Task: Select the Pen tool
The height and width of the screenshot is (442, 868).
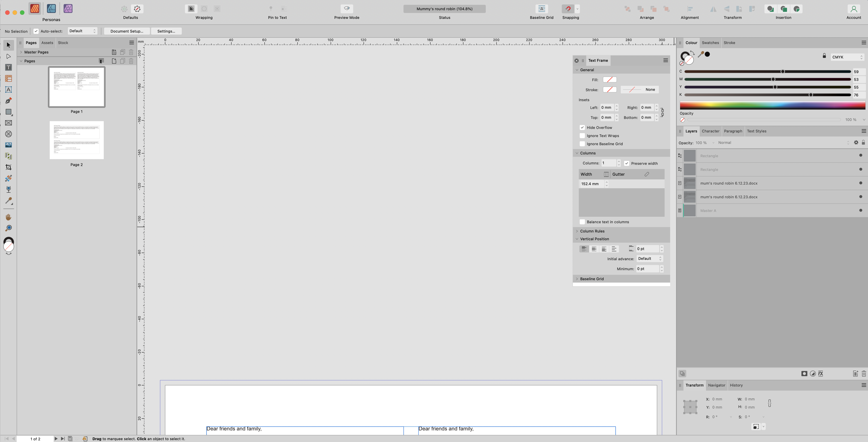Action: [9, 101]
